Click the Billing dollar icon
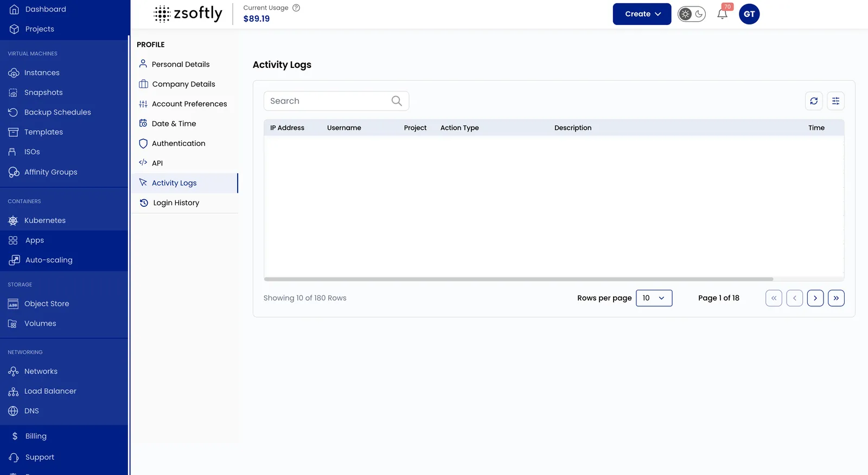Image resolution: width=868 pixels, height=475 pixels. click(15, 436)
